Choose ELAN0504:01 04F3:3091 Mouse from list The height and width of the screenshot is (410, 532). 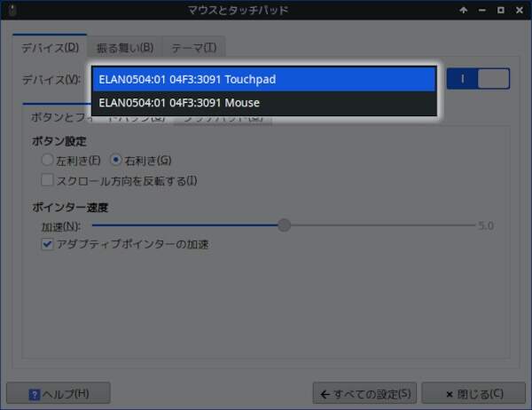[264, 103]
